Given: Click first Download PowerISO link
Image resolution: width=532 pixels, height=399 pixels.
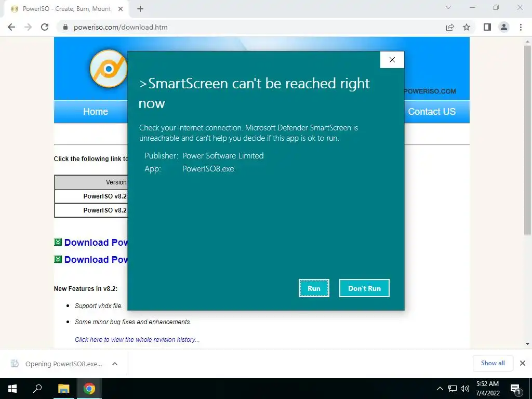Looking at the screenshot, I should 96,242.
